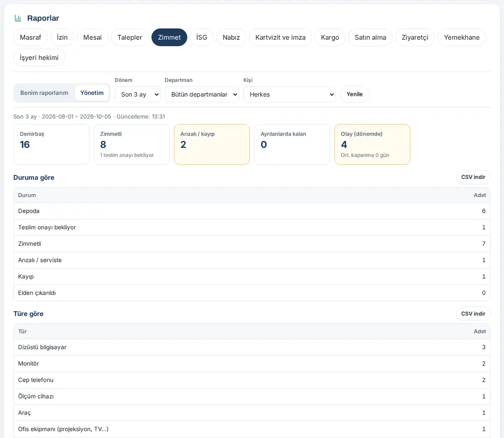
Task: Click the Demirbaş summary card
Action: click(51, 145)
